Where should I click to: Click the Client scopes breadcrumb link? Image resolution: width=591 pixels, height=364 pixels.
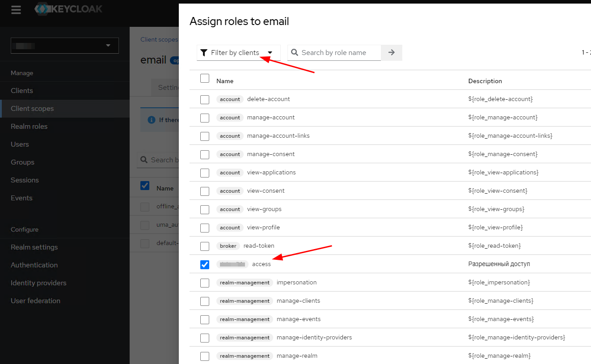159,39
